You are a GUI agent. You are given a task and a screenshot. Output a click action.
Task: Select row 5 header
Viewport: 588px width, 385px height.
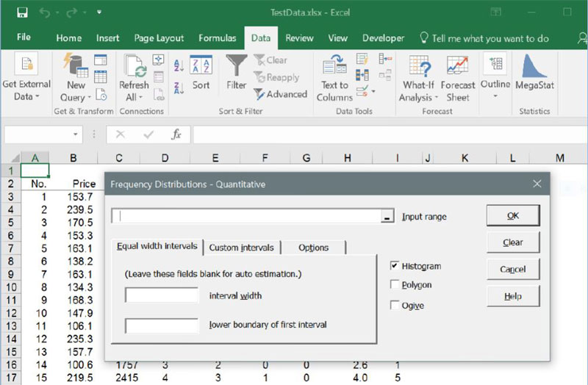point(10,223)
